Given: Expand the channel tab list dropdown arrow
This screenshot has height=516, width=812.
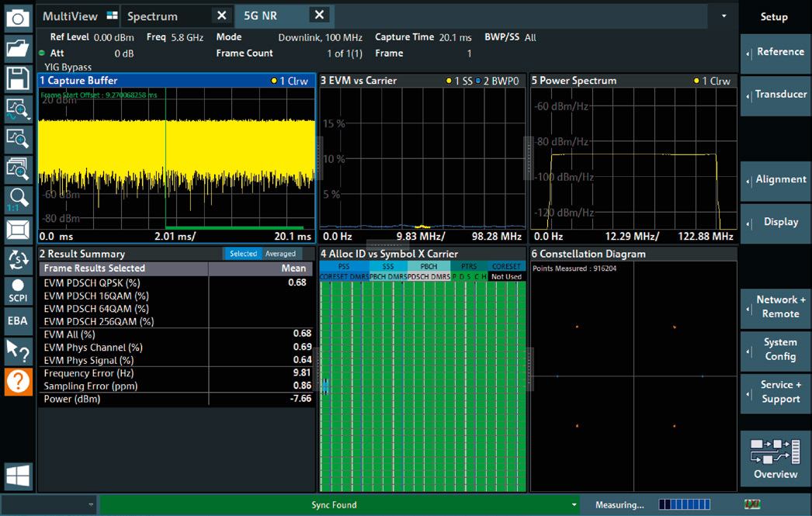Looking at the screenshot, I should (x=724, y=16).
